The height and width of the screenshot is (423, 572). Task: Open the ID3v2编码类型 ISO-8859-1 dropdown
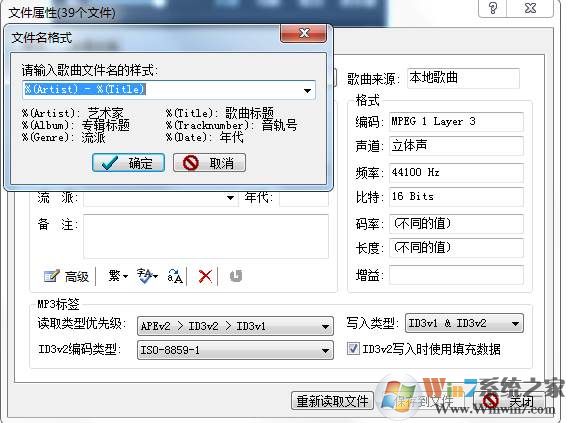click(x=235, y=350)
